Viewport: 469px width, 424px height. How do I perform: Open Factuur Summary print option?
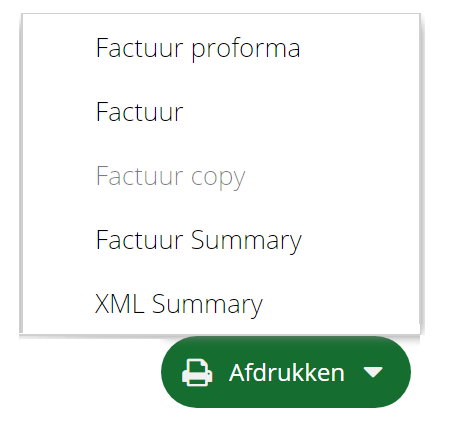pyautogui.click(x=199, y=240)
